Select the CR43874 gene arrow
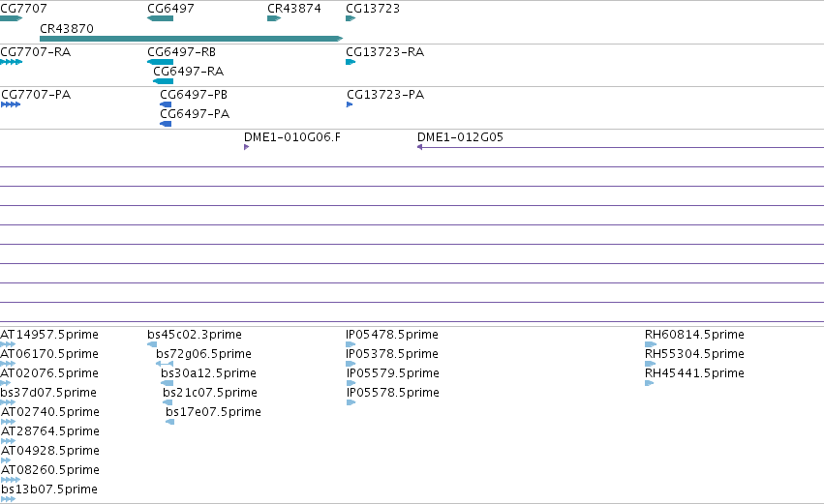 (274, 18)
